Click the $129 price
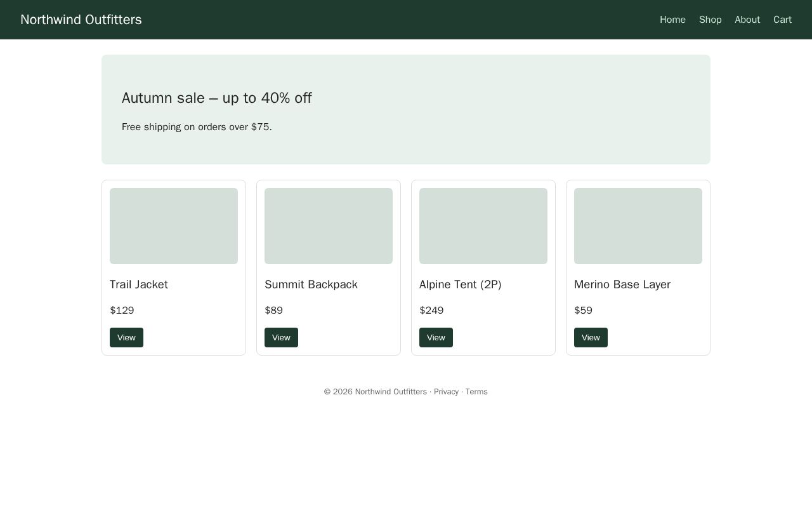812x508 pixels. pos(122,311)
